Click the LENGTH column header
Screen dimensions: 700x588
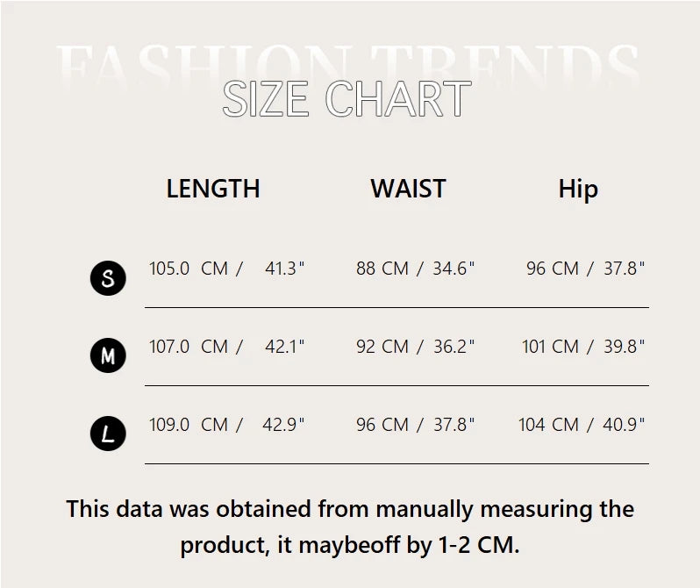click(x=213, y=189)
